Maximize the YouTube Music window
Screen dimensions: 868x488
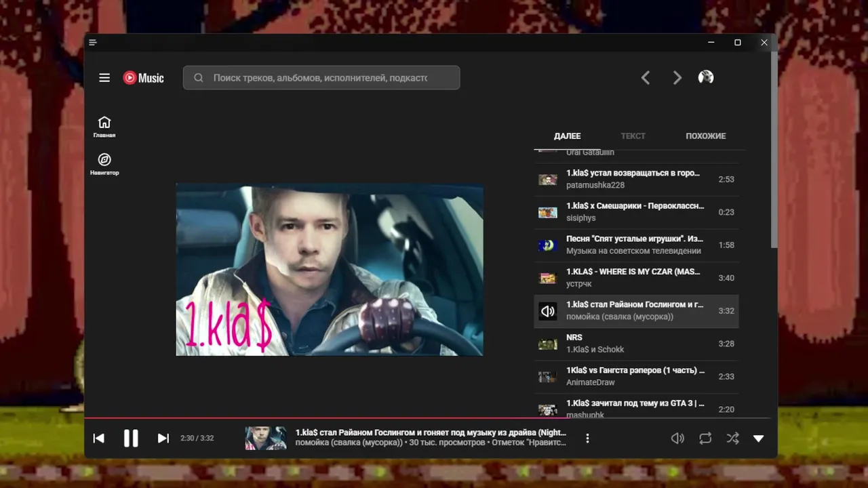pyautogui.click(x=738, y=42)
